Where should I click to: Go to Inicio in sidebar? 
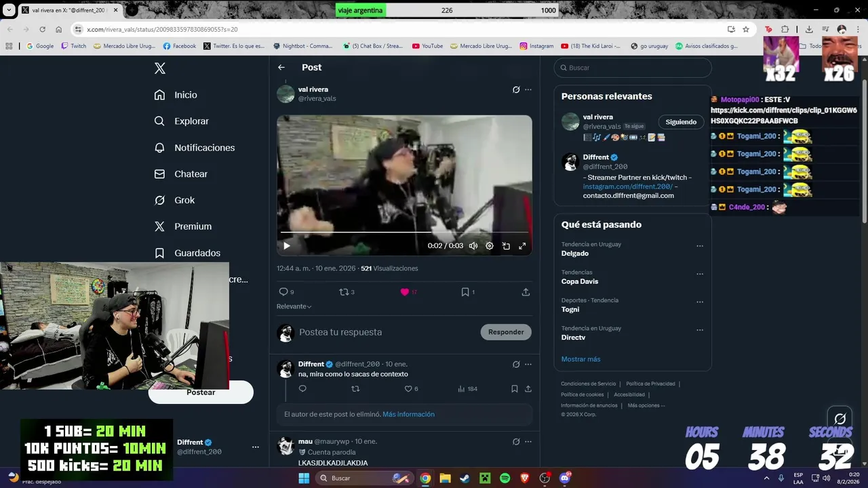point(176,95)
